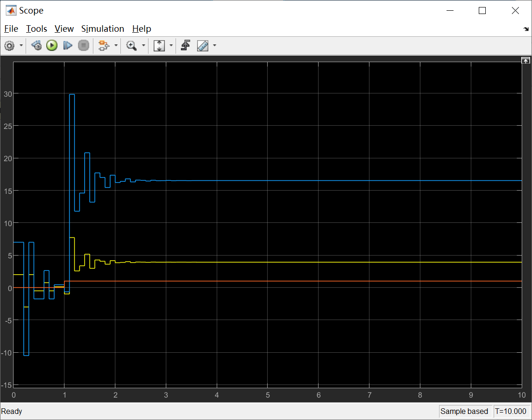The image size is (532, 420).
Task: Open the Simulation menu
Action: [102, 29]
